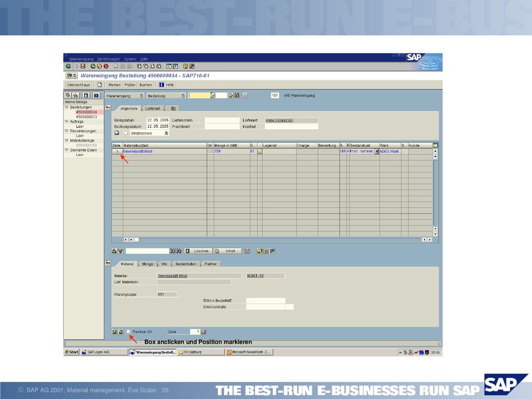Click the previous item icon beside Position OK
The image size is (532, 399).
point(114,332)
